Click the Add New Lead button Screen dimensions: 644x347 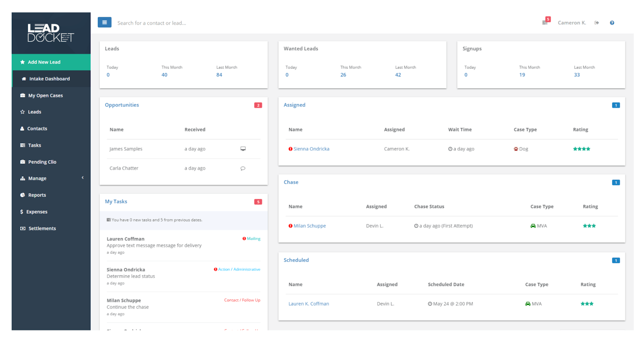51,62
